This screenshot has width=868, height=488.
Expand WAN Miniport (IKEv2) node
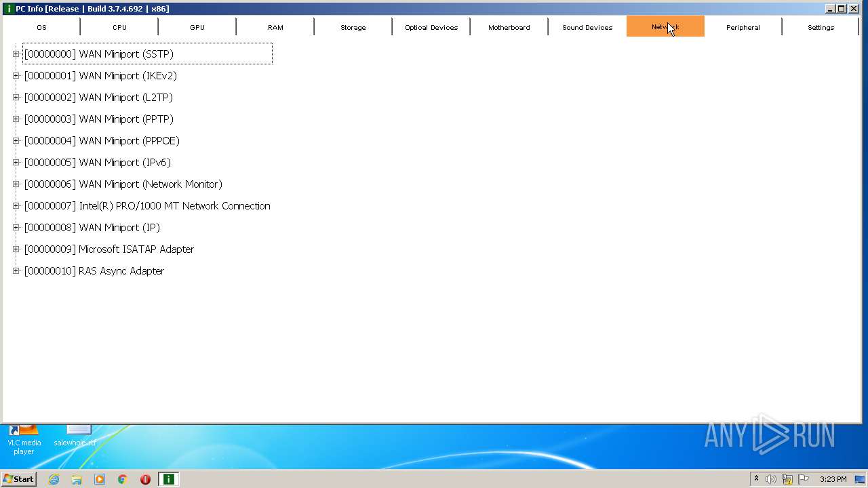pyautogui.click(x=16, y=76)
